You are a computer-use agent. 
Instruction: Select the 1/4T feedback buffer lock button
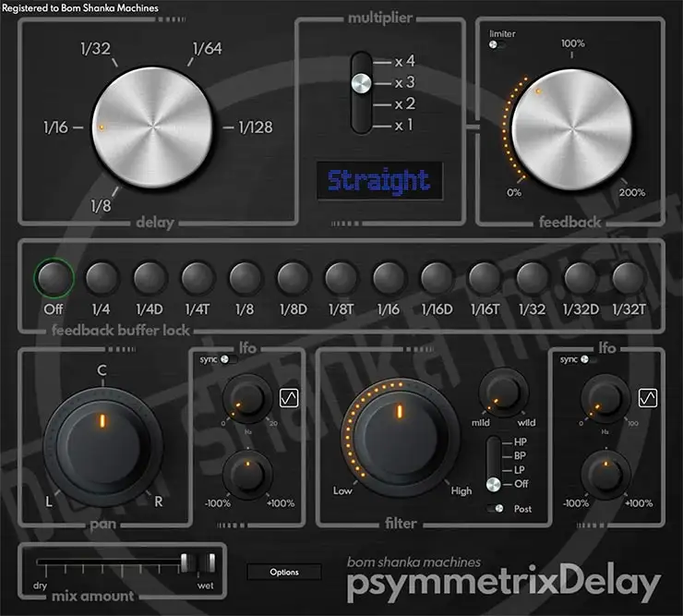[198, 278]
